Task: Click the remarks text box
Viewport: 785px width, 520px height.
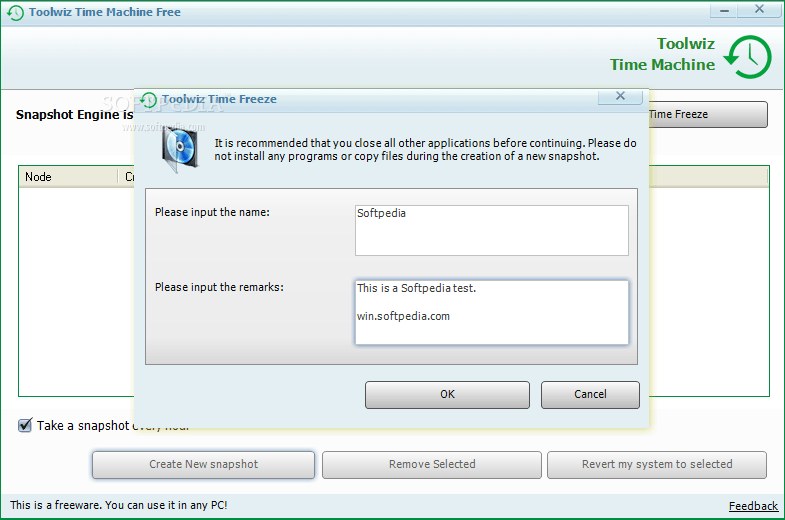Action: point(492,312)
